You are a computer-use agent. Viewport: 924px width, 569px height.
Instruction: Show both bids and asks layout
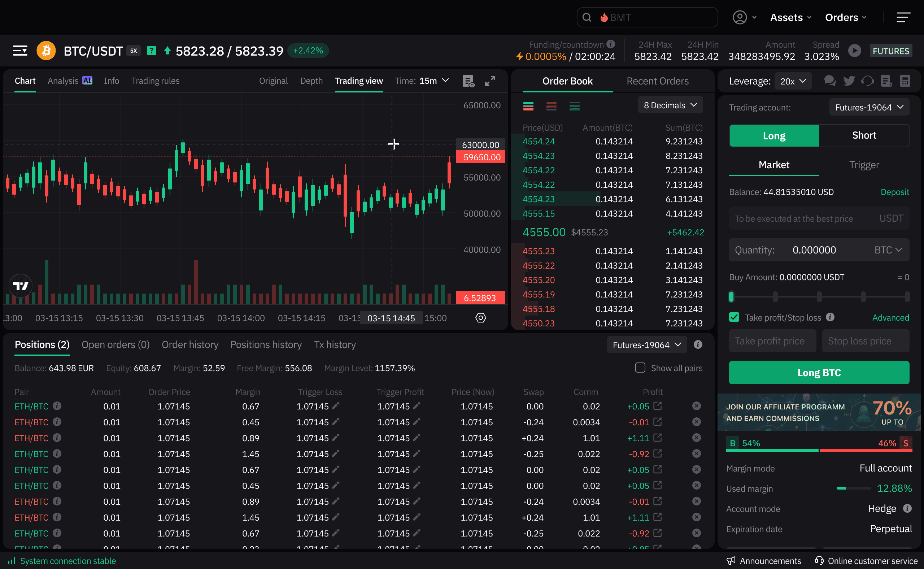click(x=528, y=106)
